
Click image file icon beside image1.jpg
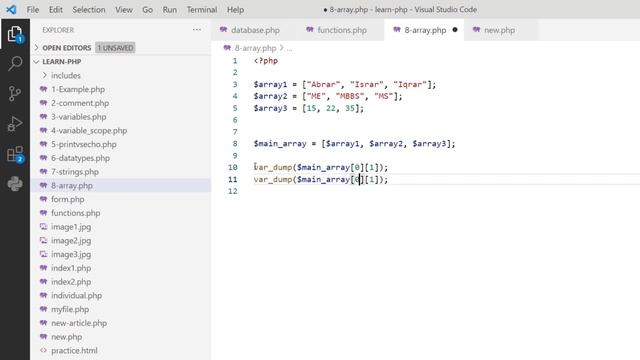click(43, 227)
